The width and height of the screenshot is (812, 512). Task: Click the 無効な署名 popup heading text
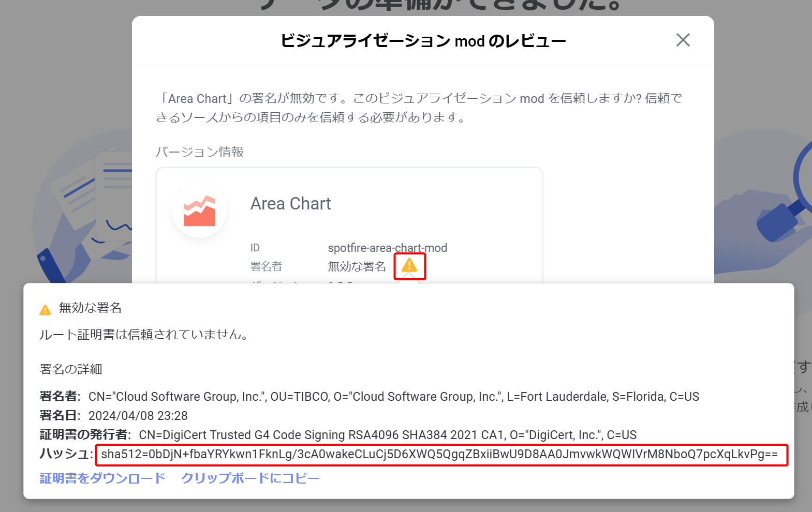click(91, 308)
